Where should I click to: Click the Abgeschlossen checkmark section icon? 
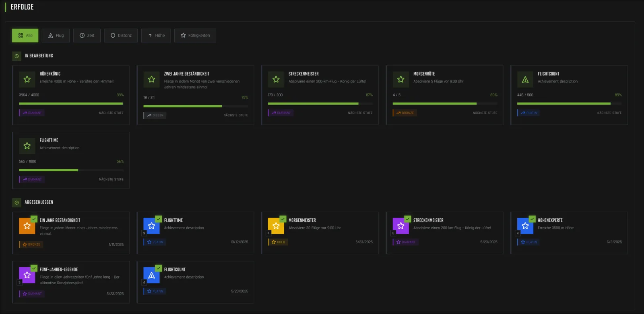point(17,203)
